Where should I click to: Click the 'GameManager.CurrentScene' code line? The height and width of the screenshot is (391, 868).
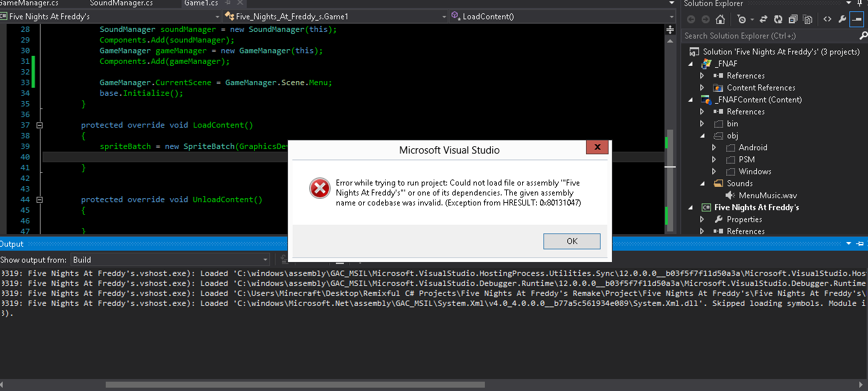(x=216, y=82)
